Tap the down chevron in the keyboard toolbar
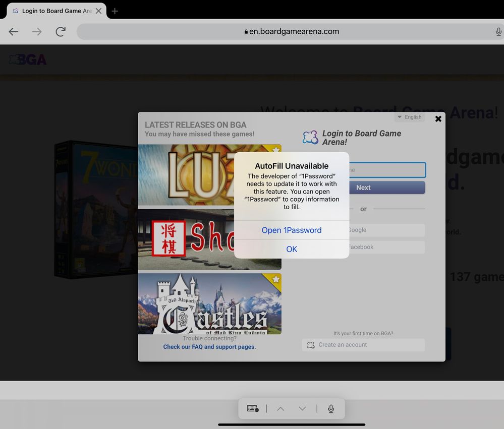This screenshot has width=504, height=429. pos(303,408)
